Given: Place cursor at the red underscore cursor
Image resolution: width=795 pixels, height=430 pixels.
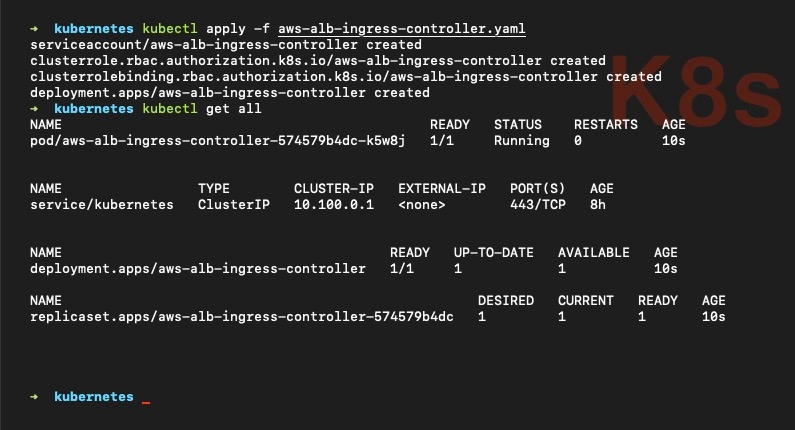Looking at the screenshot, I should pyautogui.click(x=146, y=400).
